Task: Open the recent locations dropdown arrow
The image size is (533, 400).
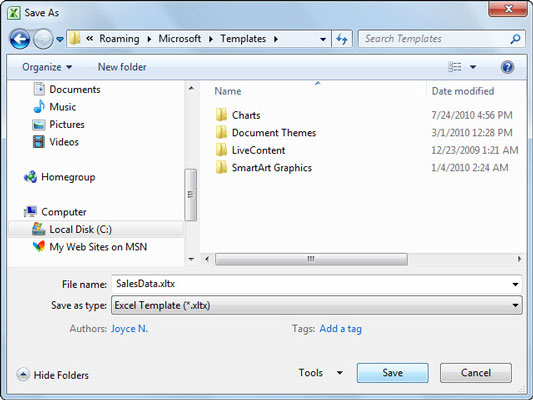Action: [x=60, y=39]
